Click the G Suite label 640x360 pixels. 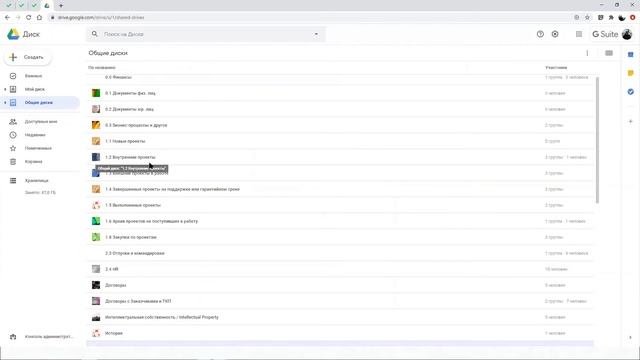[x=605, y=34]
